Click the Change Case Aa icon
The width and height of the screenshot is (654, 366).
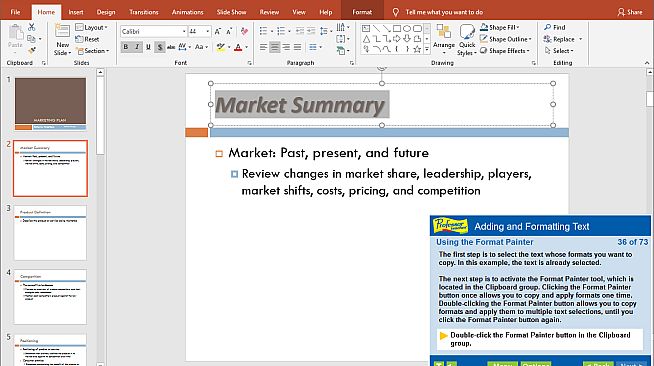(x=199, y=47)
